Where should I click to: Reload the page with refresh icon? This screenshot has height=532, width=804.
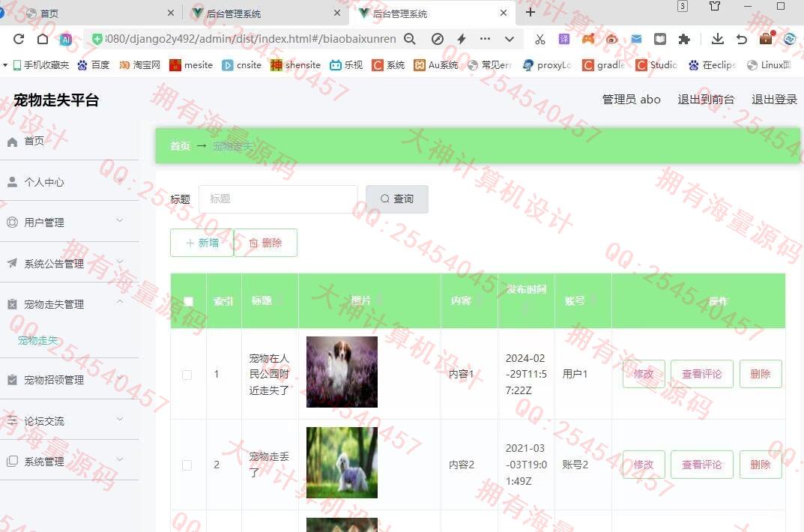coord(19,39)
